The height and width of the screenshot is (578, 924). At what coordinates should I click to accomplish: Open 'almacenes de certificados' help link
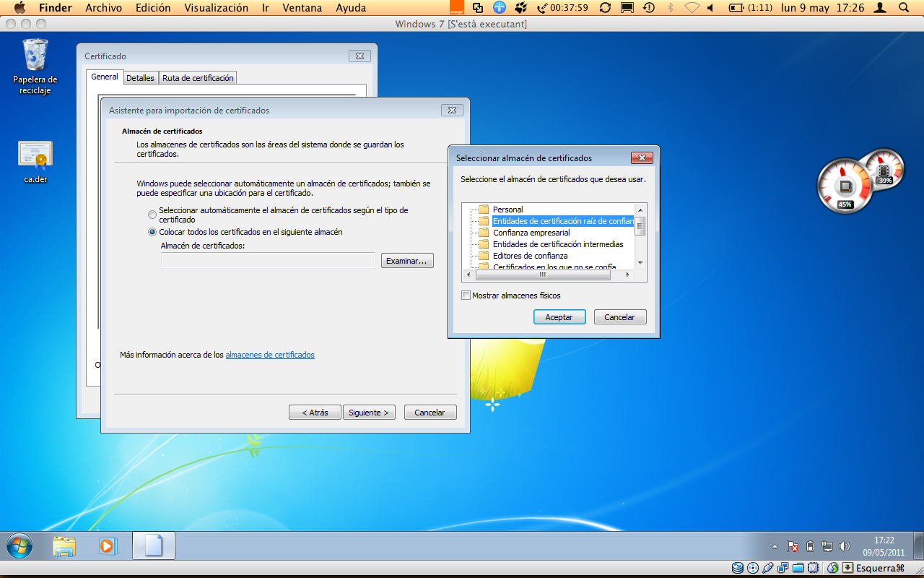[x=270, y=355]
